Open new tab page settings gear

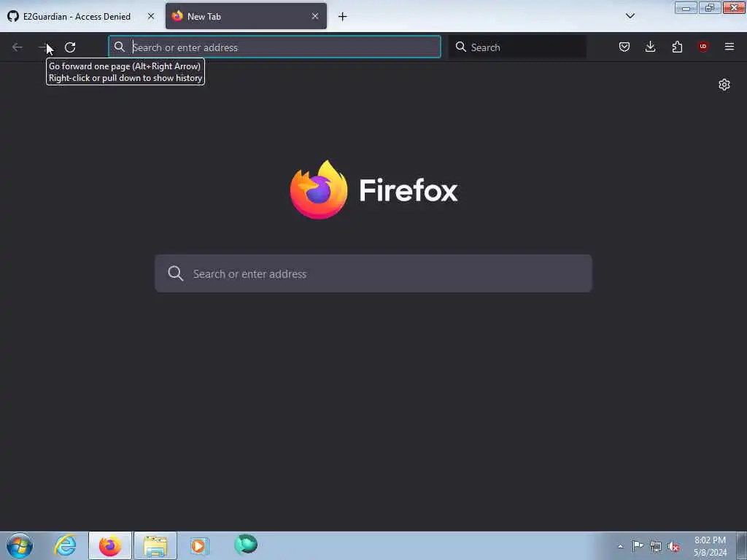click(x=724, y=85)
